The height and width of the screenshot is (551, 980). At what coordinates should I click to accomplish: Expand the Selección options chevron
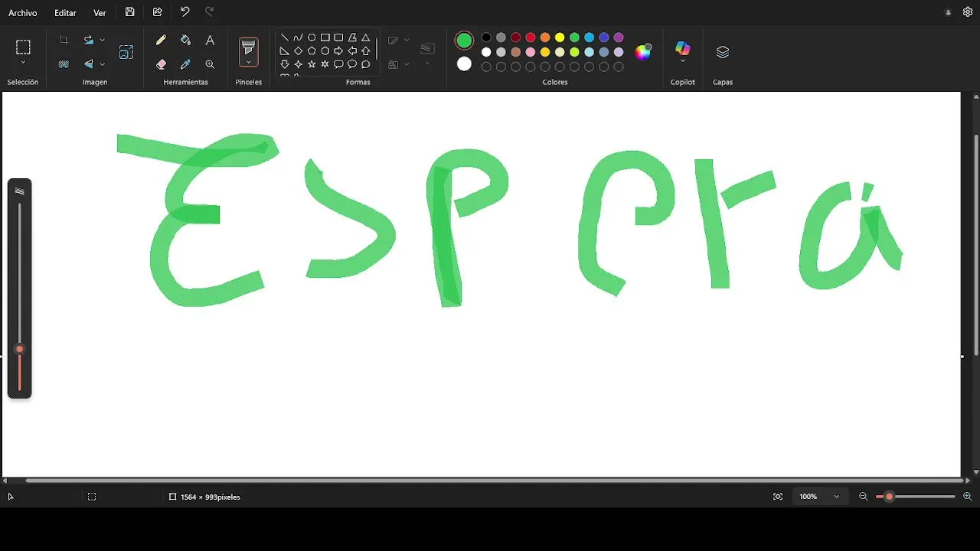pyautogui.click(x=23, y=63)
